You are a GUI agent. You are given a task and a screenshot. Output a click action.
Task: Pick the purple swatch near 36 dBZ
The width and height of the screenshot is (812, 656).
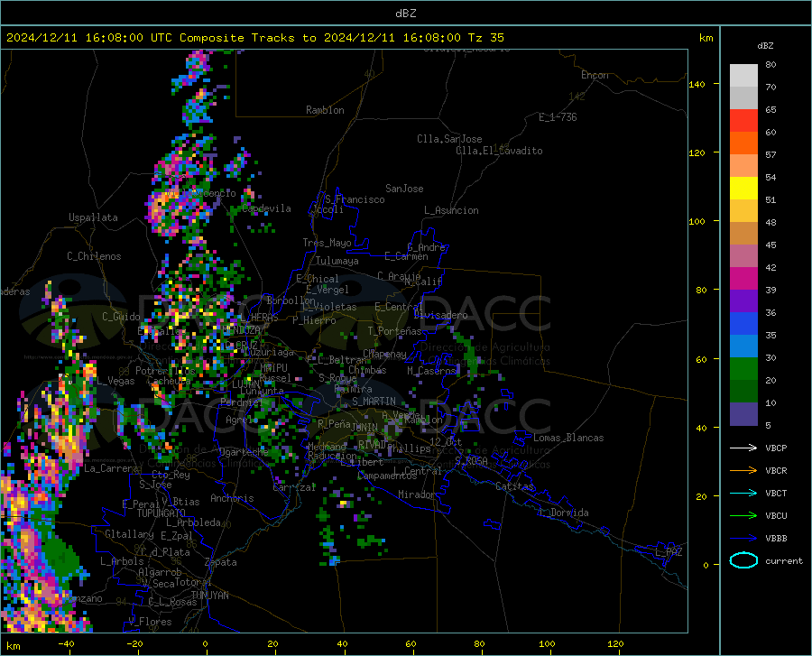pos(743,300)
